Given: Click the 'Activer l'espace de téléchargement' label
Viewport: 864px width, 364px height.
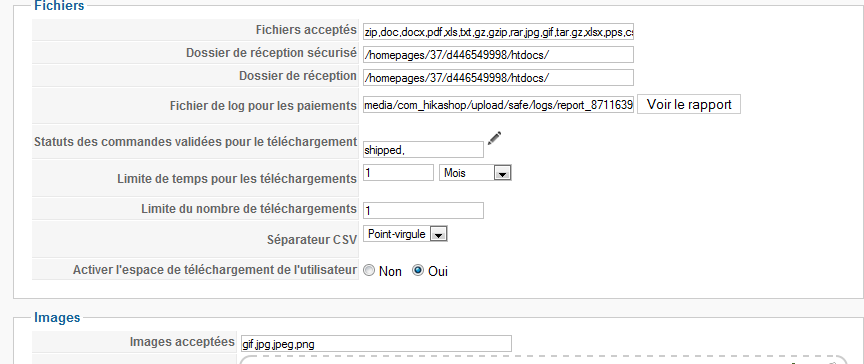Looking at the screenshot, I should 215,270.
